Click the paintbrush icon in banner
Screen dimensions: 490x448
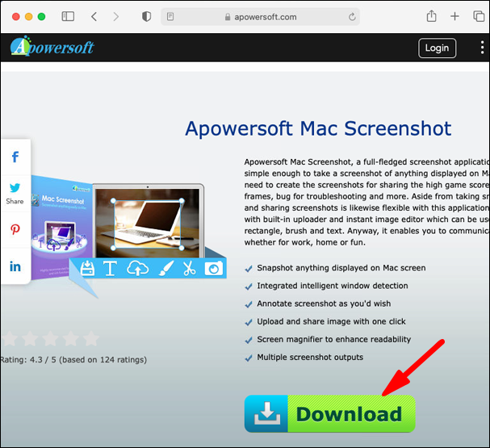(x=166, y=268)
